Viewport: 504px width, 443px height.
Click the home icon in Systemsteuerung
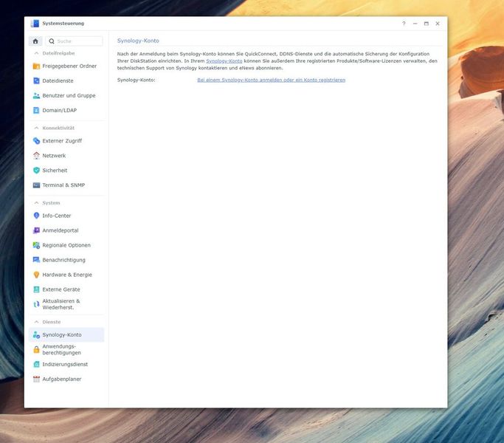[35, 41]
